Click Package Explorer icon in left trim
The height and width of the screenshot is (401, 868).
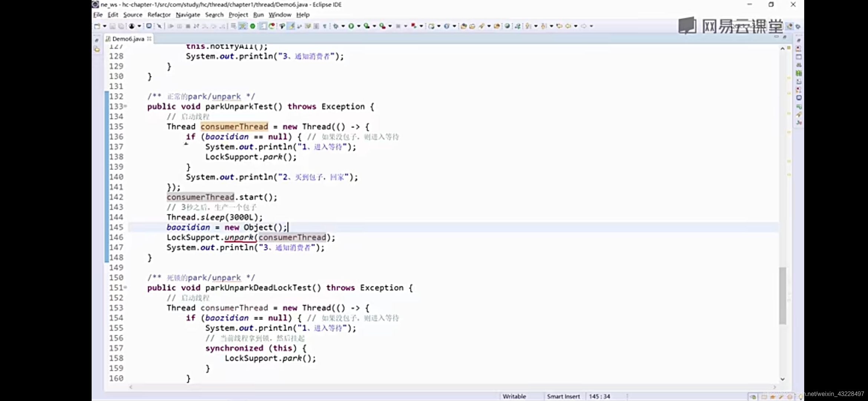[x=97, y=49]
